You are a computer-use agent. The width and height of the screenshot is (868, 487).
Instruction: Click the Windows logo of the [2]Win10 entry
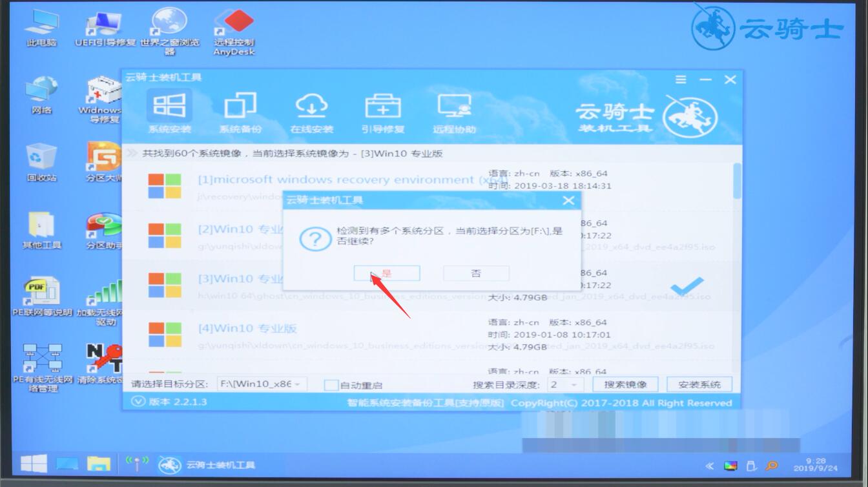[x=165, y=236]
